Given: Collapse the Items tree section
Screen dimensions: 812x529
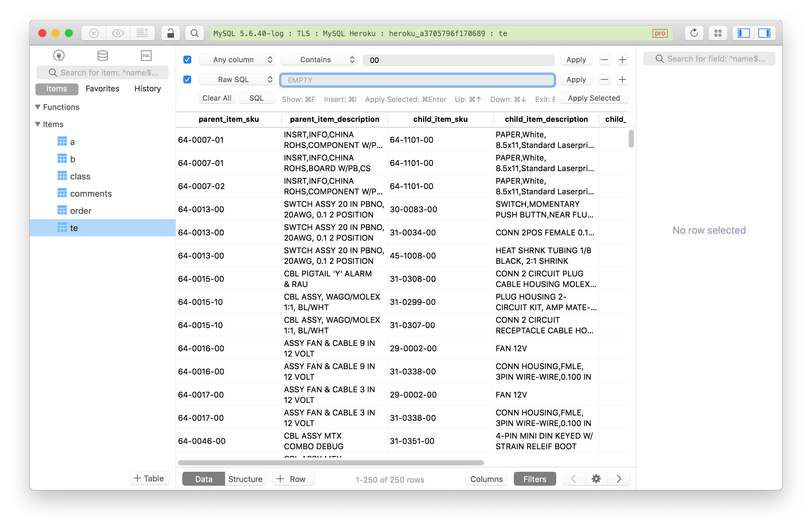Looking at the screenshot, I should point(38,124).
